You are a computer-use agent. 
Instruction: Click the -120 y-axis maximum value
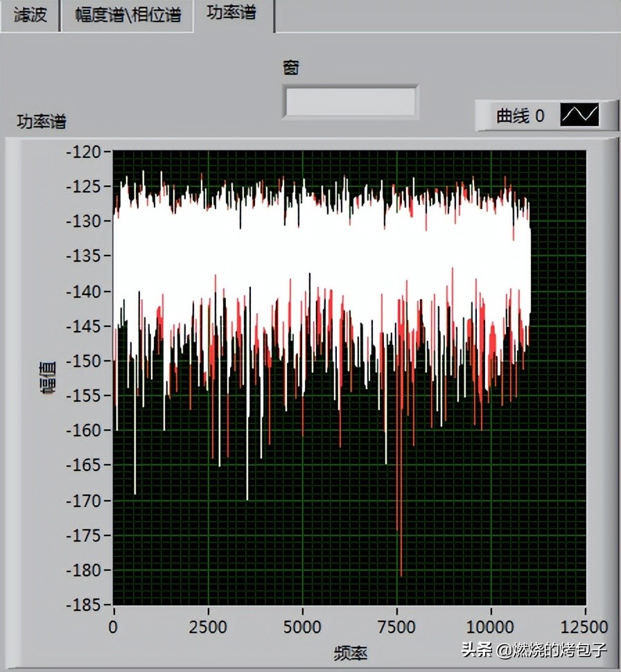pyautogui.click(x=83, y=151)
